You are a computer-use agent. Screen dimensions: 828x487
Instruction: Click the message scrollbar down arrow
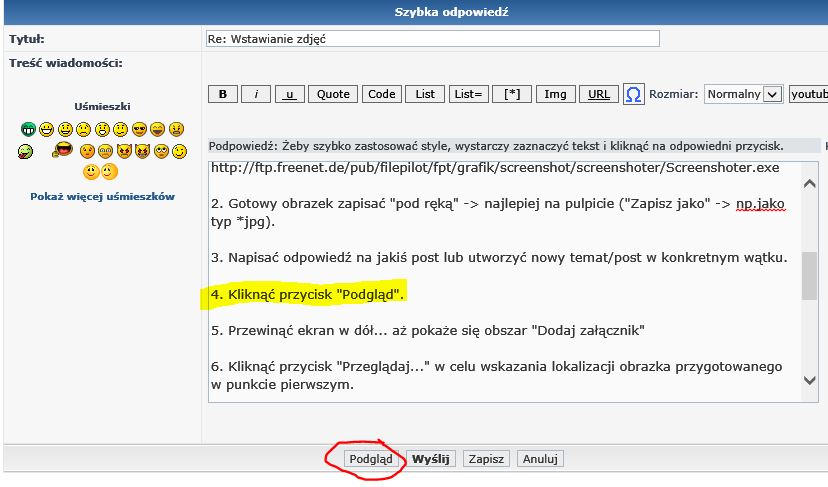pos(810,379)
